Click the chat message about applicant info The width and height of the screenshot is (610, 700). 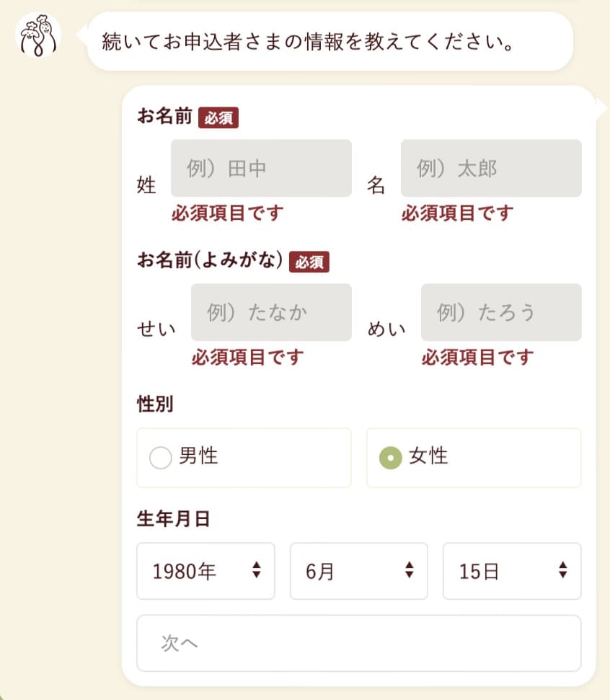coord(329,41)
